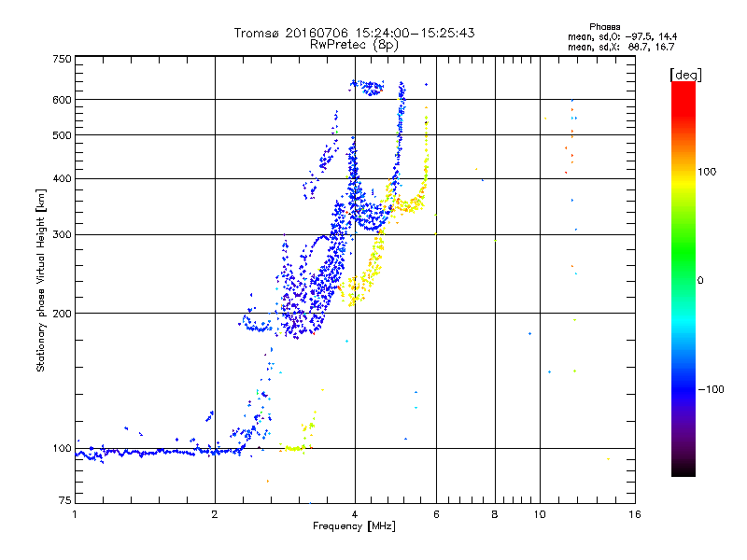Click the '10' frequency tick label

(540, 514)
